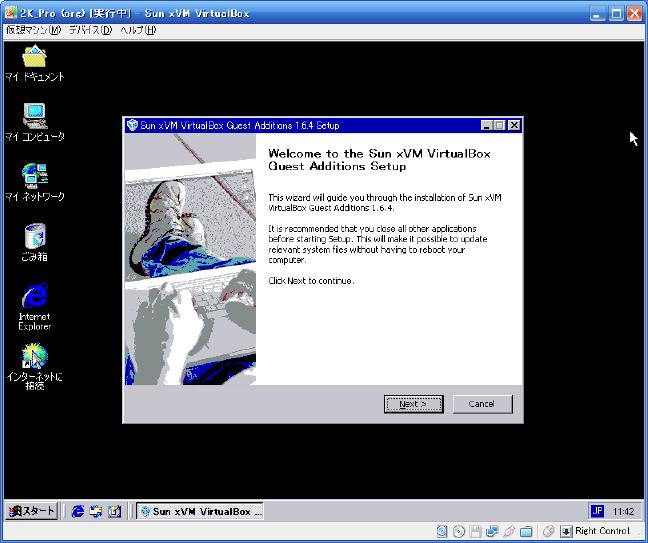The width and height of the screenshot is (648, 543).
Task: Click the VirtualBox window title bar icon
Action: pos(11,13)
